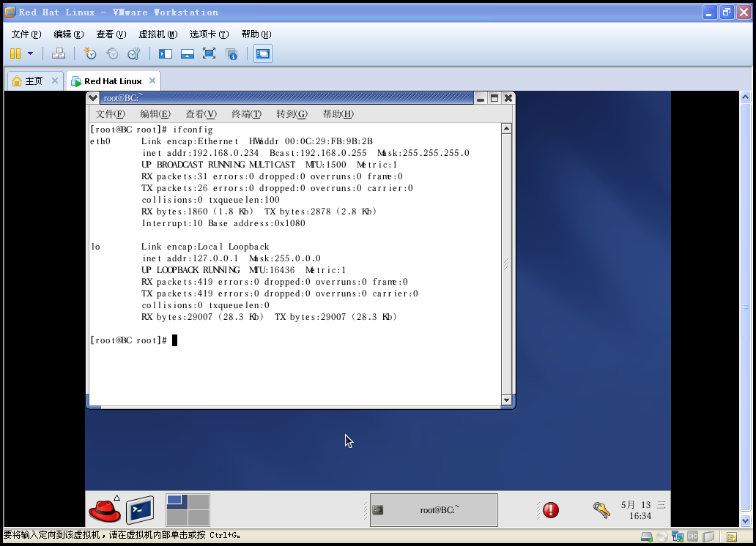The height and width of the screenshot is (546, 756).
Task: Click the CD/DVD drive status icon
Action: [x=662, y=536]
